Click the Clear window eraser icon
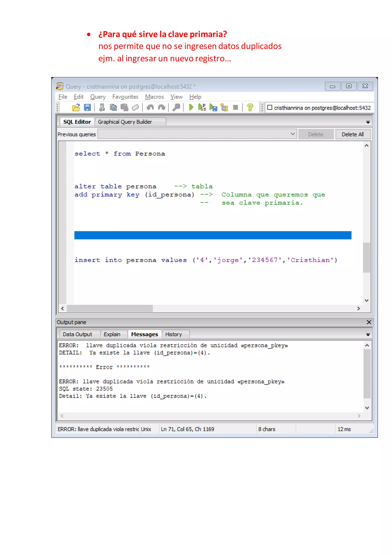This screenshot has width=392, height=555. point(135,107)
